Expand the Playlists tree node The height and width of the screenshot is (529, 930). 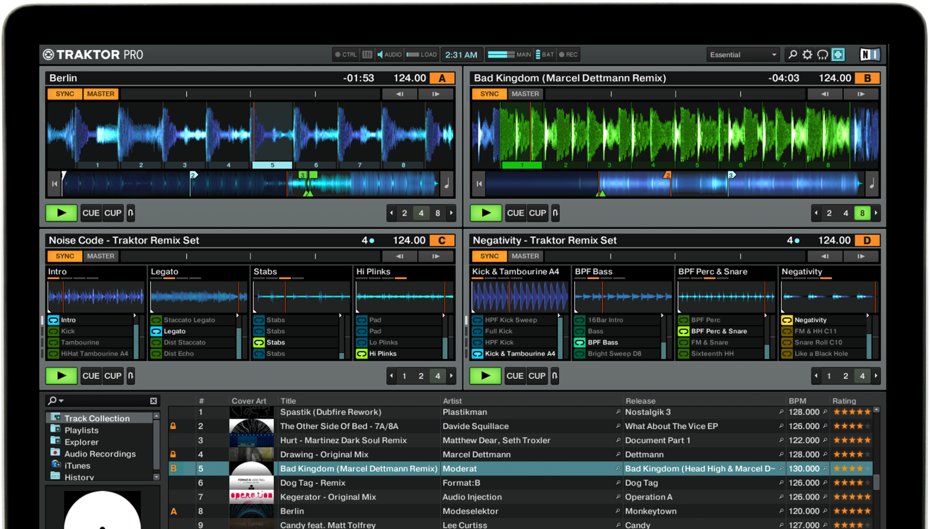click(x=56, y=430)
